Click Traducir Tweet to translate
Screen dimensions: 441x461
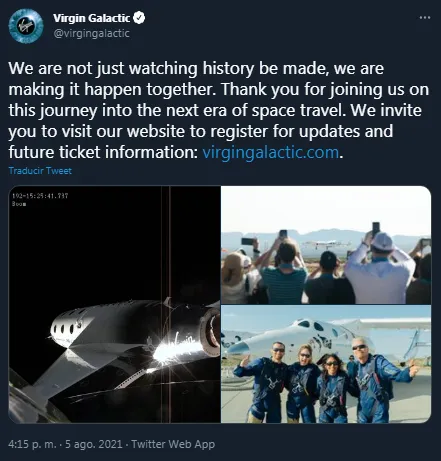(40, 171)
